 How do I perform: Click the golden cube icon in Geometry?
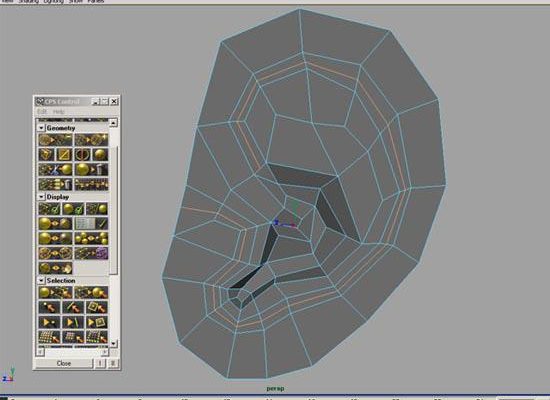[46, 154]
